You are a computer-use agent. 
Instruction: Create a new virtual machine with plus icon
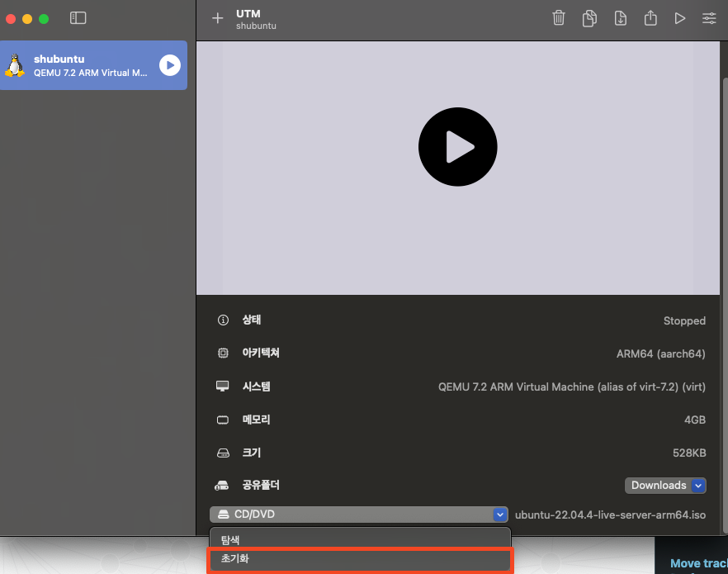click(x=217, y=18)
